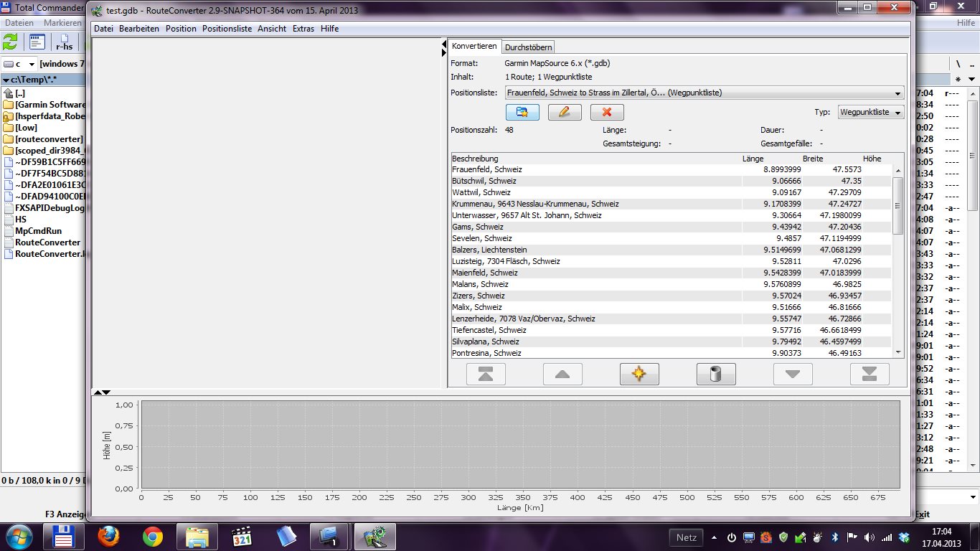Open the Positionsliste menu
The width and height of the screenshot is (980, 551).
point(227,29)
